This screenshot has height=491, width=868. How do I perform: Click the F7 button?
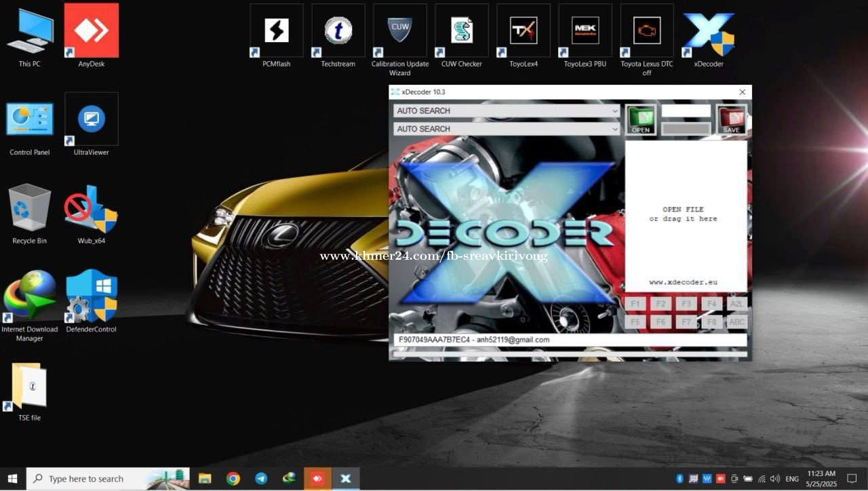click(686, 322)
